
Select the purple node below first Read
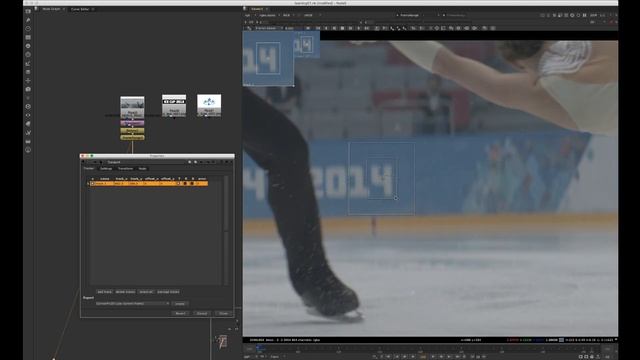(x=132, y=123)
